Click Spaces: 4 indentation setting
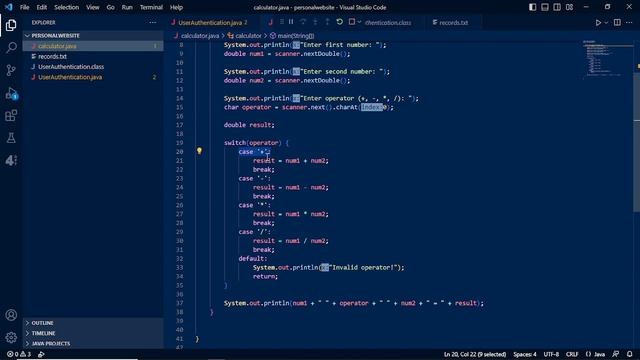This screenshot has height=360, width=640. tap(524, 354)
